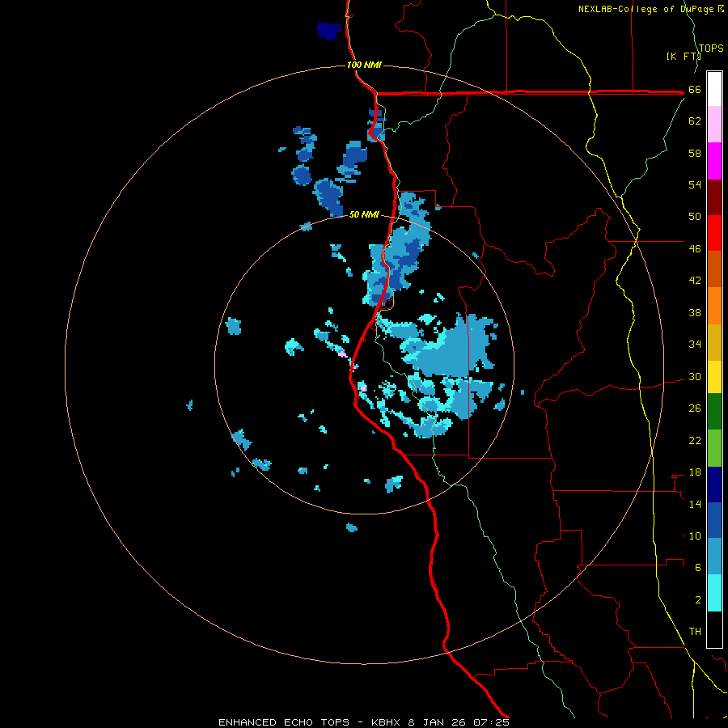The width and height of the screenshot is (728, 728).
Task: Click the magenta 58 kft legend swatch
Action: (x=714, y=161)
